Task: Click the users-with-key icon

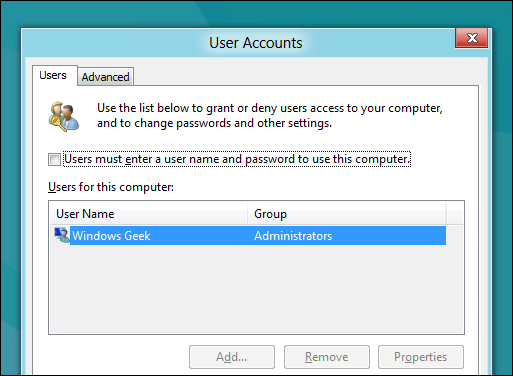Action: (64, 116)
